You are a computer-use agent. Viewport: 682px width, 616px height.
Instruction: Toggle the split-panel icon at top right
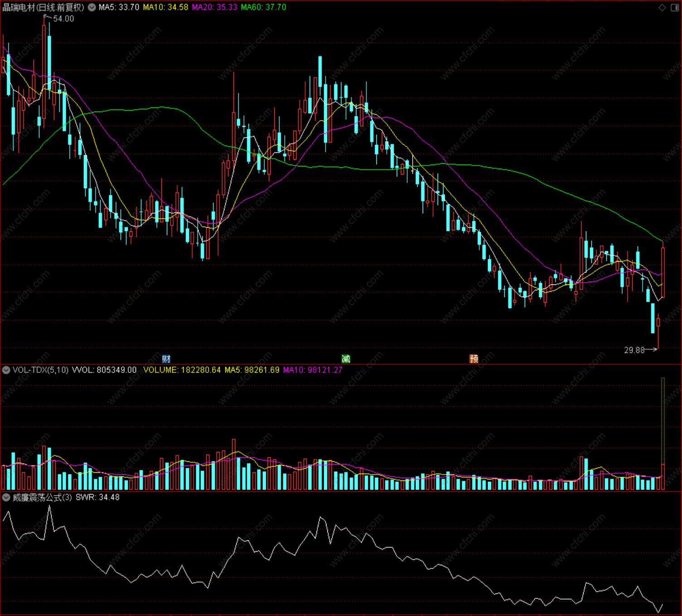pyautogui.click(x=675, y=7)
